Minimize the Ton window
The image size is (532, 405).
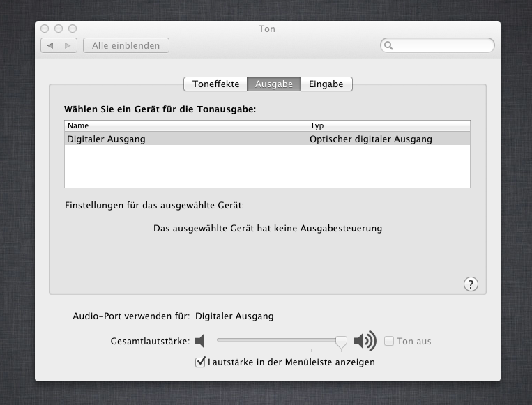click(x=59, y=29)
